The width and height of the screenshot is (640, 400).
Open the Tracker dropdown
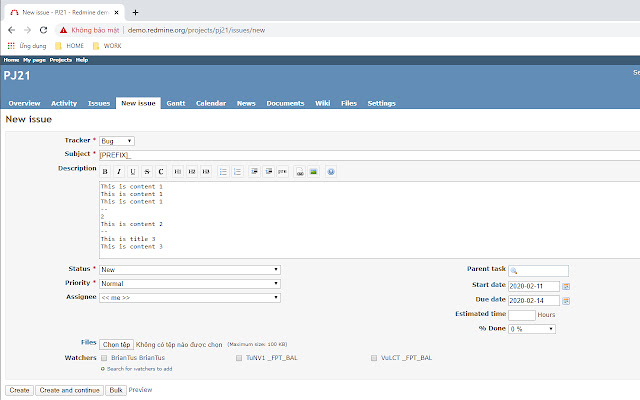coord(117,141)
